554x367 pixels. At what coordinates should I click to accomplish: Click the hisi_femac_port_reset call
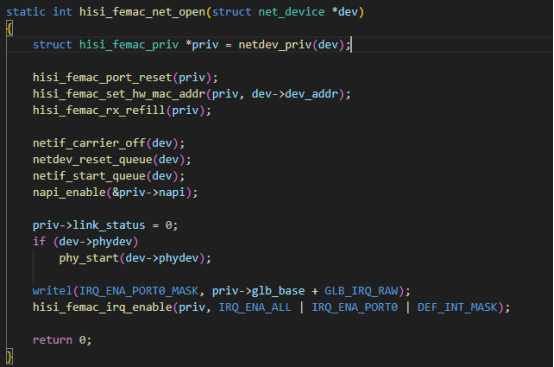102,78
